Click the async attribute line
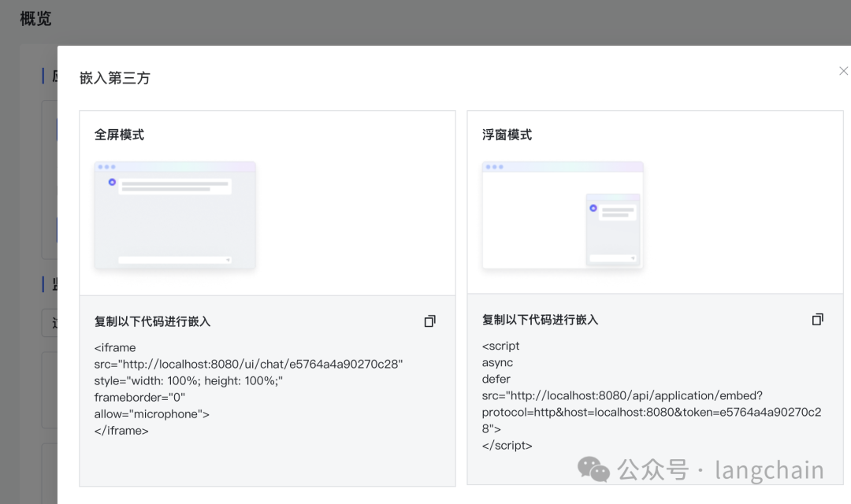 tap(497, 362)
